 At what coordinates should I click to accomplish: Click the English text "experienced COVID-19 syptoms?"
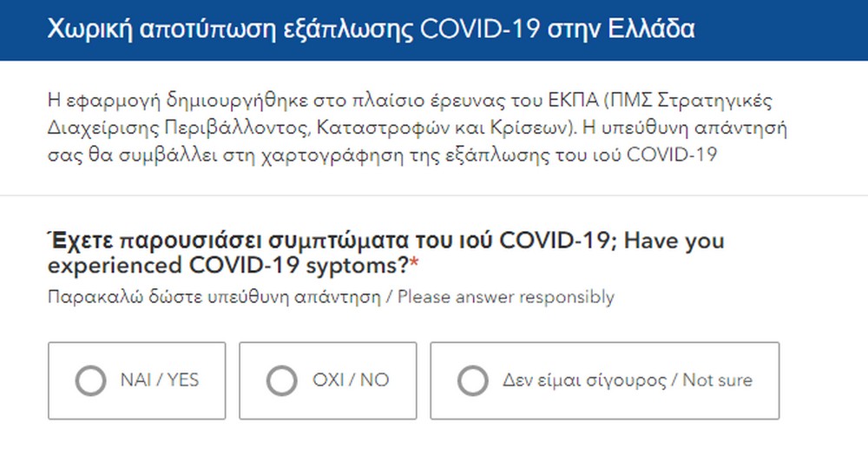[227, 265]
